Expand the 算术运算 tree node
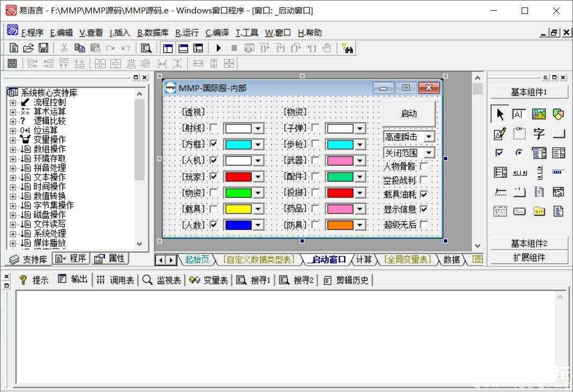 (x=13, y=112)
